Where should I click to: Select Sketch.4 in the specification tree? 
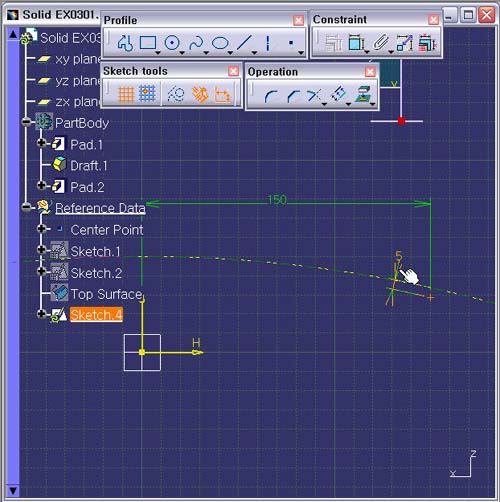pyautogui.click(x=96, y=315)
